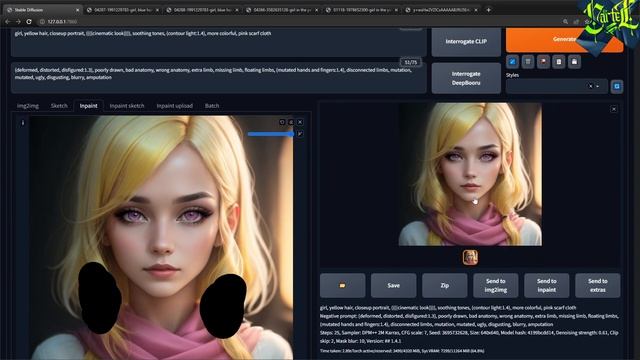The height and width of the screenshot is (360, 640).
Task: Erase the inpaint mask with eraser icon
Action: (x=291, y=122)
